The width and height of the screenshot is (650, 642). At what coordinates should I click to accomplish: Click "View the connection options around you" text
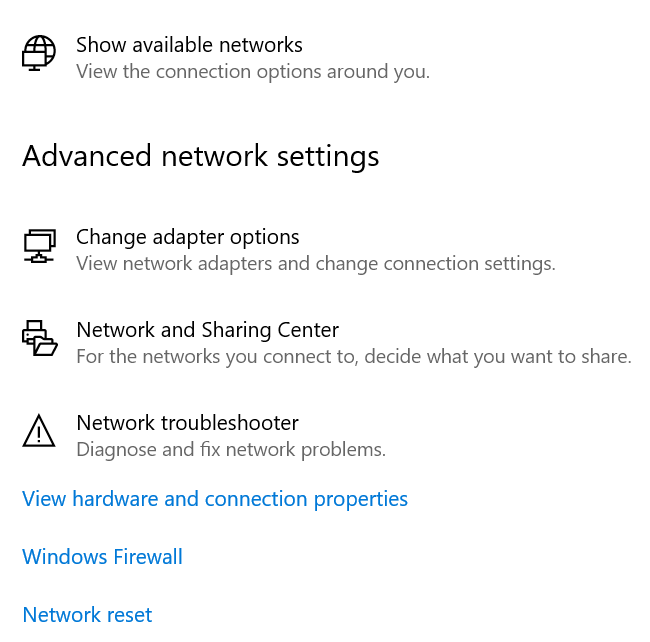tap(253, 72)
